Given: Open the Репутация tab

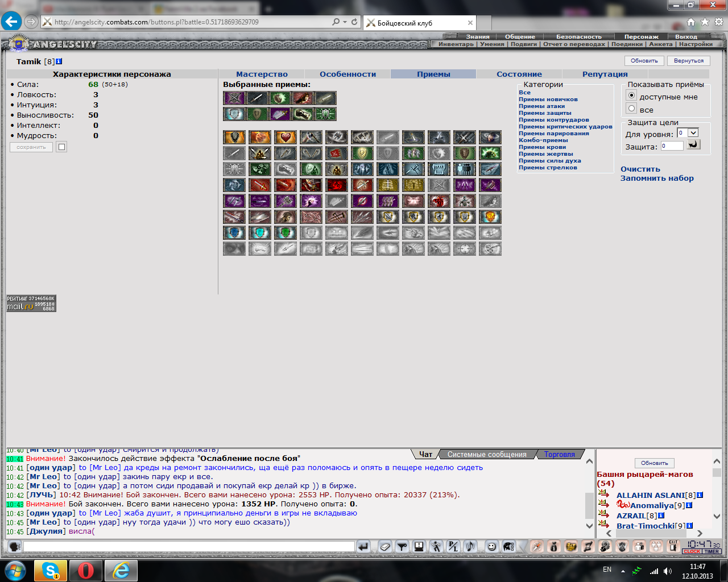Looking at the screenshot, I should pos(605,74).
